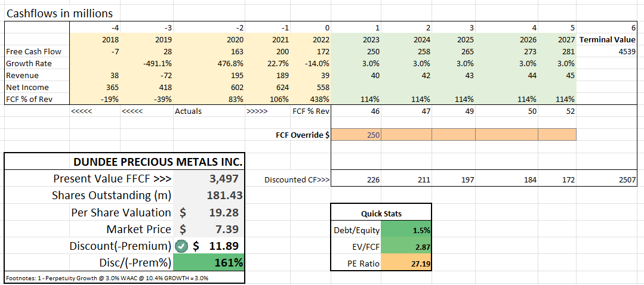
Task: Select 2021 Net Income value 624
Action: [x=268, y=87]
